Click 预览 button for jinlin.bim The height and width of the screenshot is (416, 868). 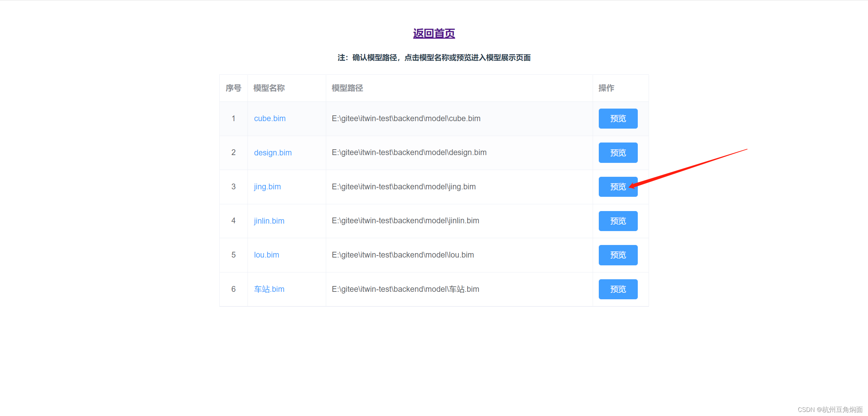click(618, 221)
